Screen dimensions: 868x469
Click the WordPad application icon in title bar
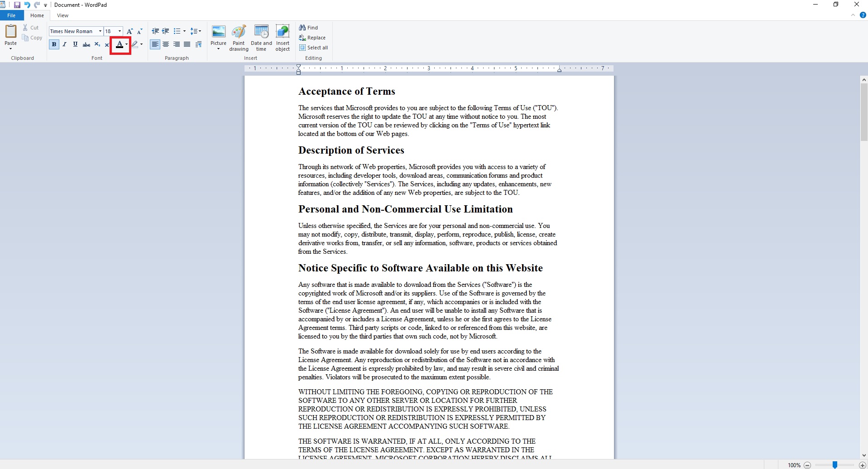2,5
